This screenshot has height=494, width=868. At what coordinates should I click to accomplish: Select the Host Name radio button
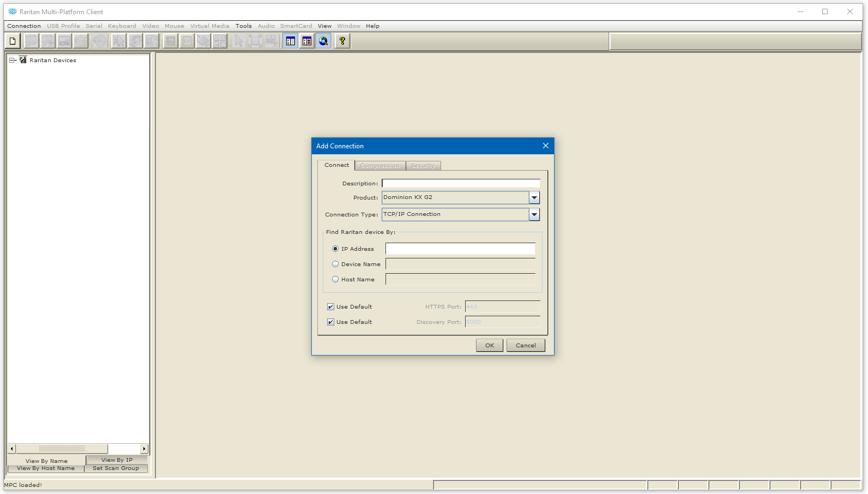tap(335, 279)
